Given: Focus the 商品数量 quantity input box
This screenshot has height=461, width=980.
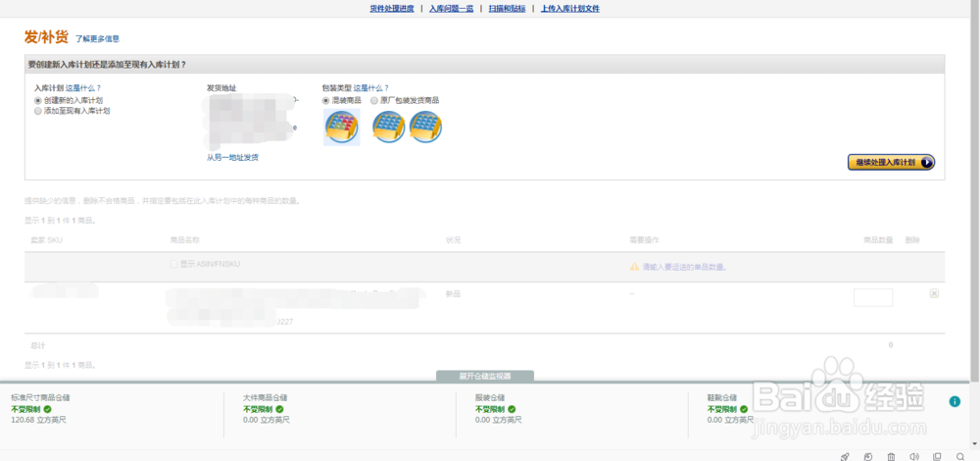Looking at the screenshot, I should pyautogui.click(x=873, y=298).
